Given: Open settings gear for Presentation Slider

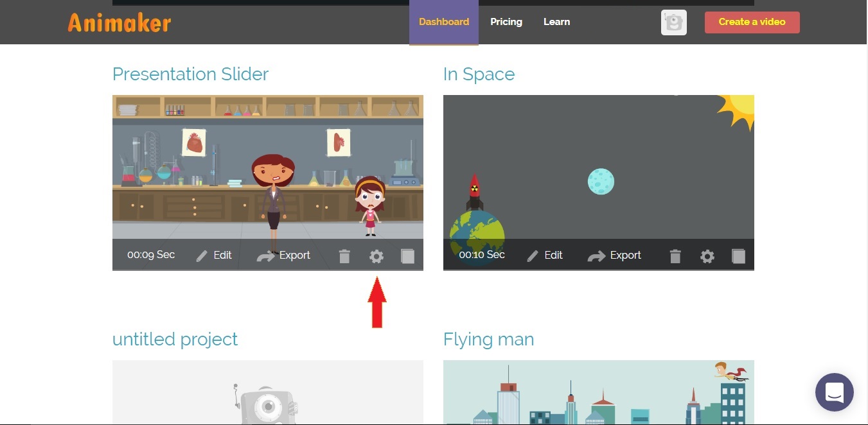Looking at the screenshot, I should (x=376, y=256).
